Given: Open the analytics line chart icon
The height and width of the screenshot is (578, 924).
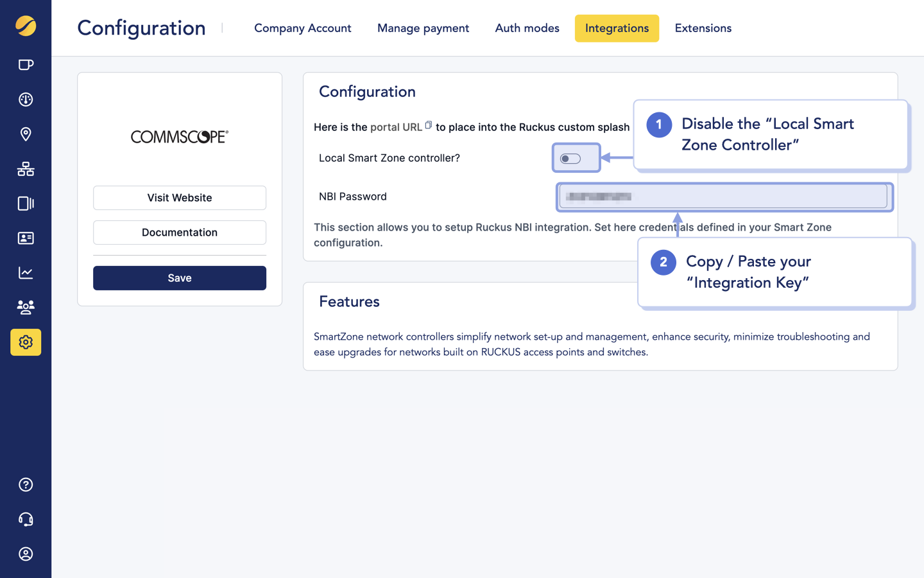Looking at the screenshot, I should [x=26, y=272].
